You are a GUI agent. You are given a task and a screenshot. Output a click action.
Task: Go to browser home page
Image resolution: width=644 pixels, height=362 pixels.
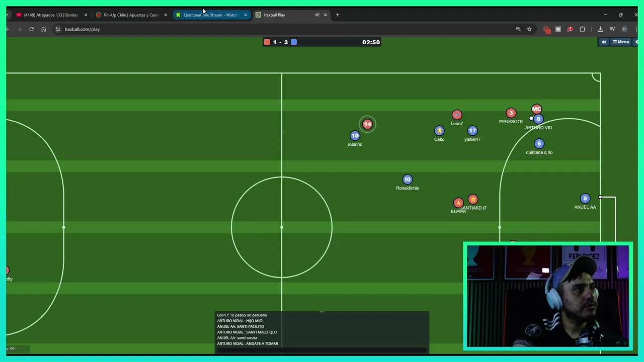[43, 29]
